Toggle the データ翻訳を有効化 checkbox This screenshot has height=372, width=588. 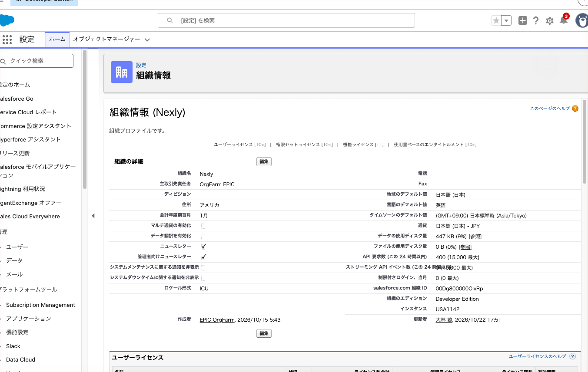203,237
